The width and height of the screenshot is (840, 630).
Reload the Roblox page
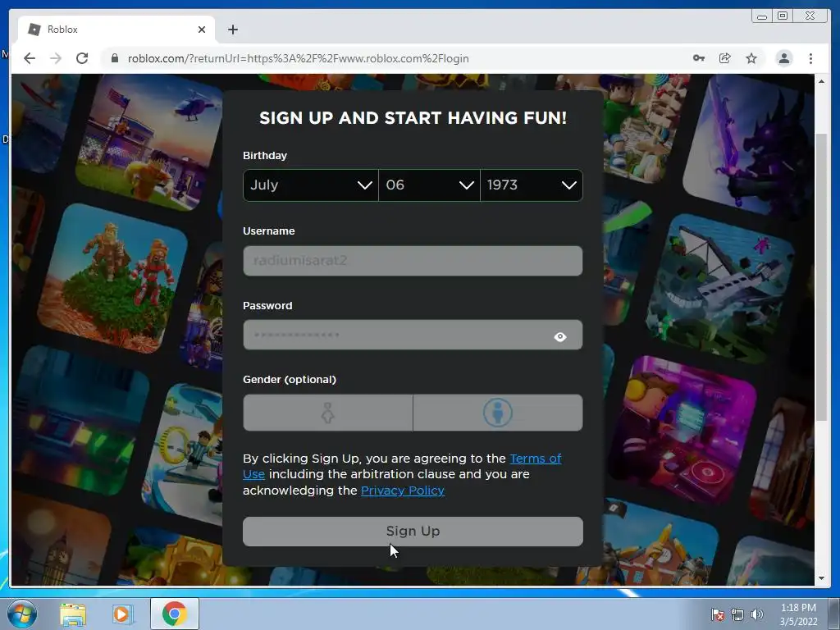tap(82, 58)
